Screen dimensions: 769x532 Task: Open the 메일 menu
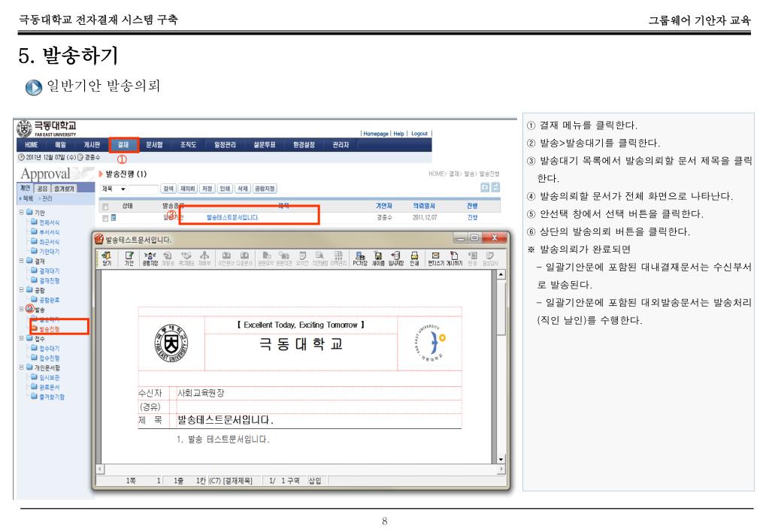coord(60,144)
